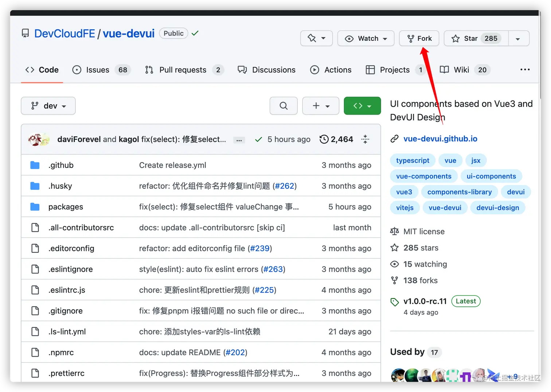Viewport: 551px width, 392px height.
Task: Click the repository book icon beside DevCloudFE
Action: [x=26, y=34]
